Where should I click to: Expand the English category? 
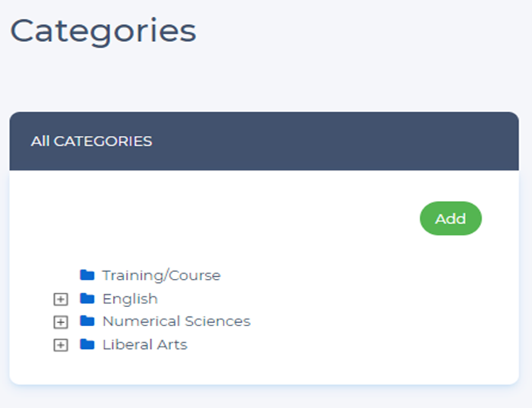[61, 299]
